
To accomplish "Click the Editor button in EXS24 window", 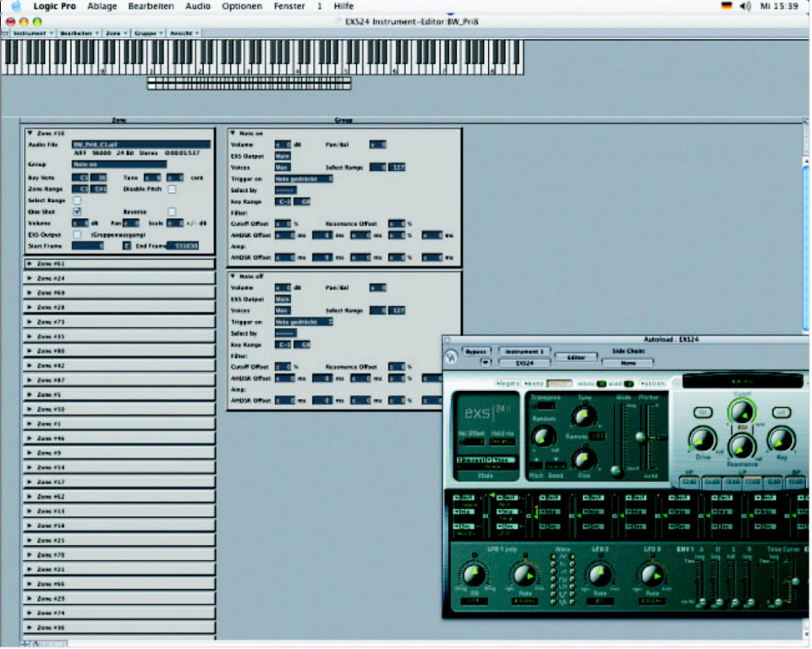I will coord(576,357).
